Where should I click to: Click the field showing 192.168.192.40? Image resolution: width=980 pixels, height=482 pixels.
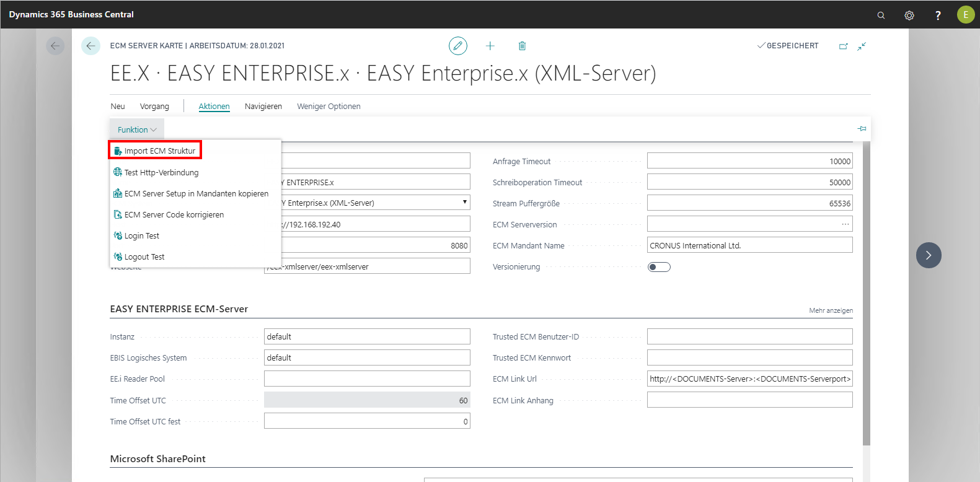click(376, 224)
